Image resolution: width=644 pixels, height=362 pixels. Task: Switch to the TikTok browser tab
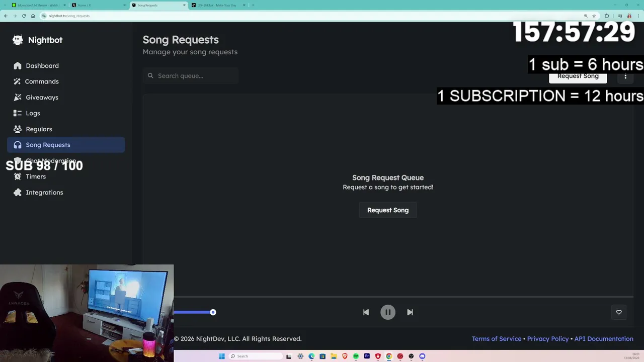click(x=218, y=5)
